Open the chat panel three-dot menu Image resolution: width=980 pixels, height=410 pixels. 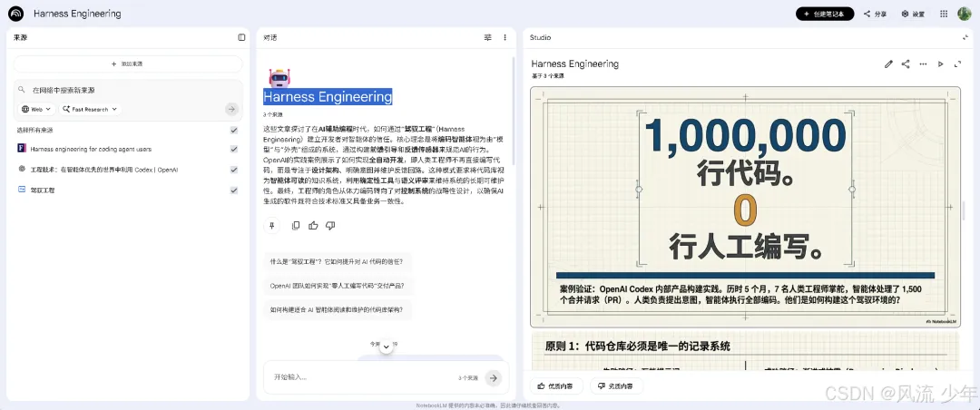505,37
